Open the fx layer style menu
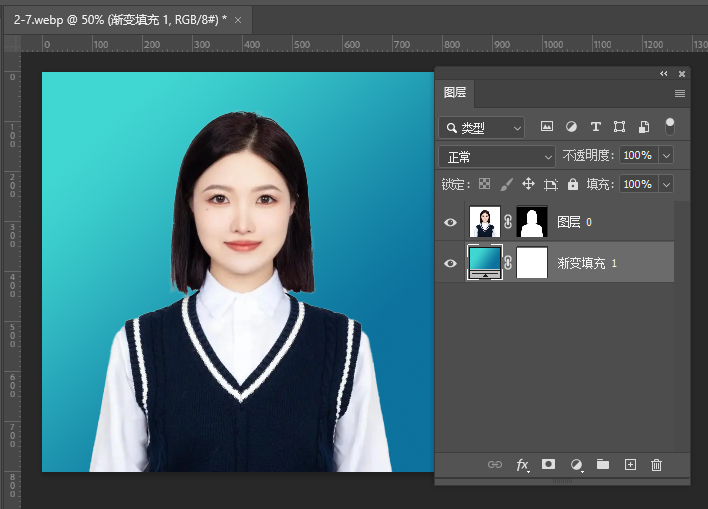 coord(522,465)
